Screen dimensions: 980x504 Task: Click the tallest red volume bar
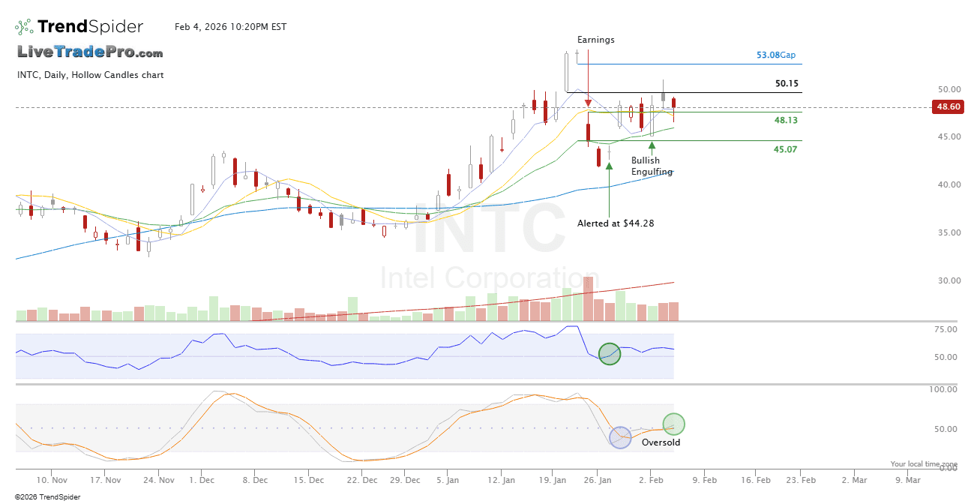[x=588, y=298]
